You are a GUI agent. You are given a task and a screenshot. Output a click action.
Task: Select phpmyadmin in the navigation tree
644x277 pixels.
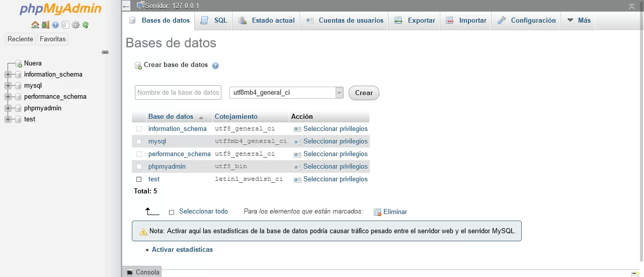point(43,108)
